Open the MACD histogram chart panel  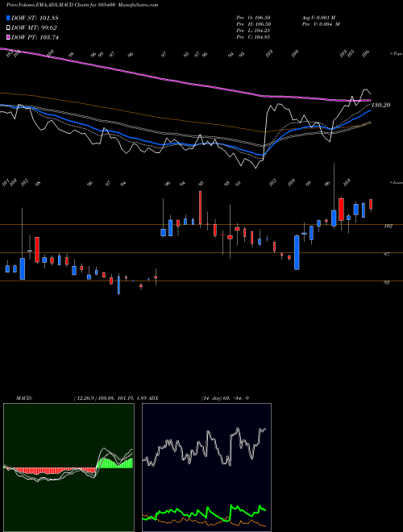(69, 468)
